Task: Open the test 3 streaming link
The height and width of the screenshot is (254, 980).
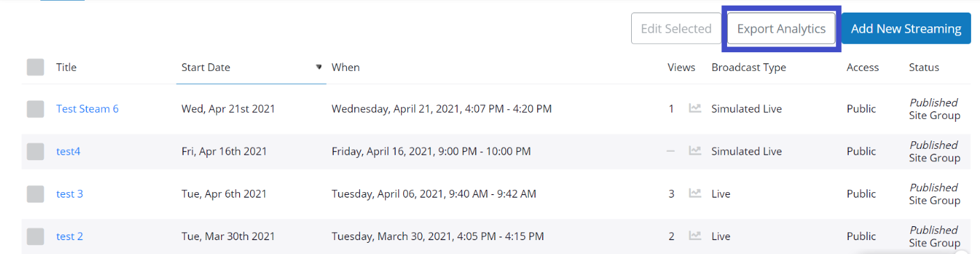Action: (70, 193)
